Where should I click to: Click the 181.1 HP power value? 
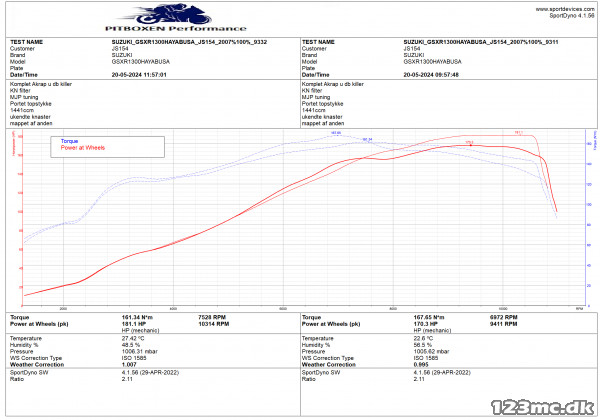coord(134,324)
